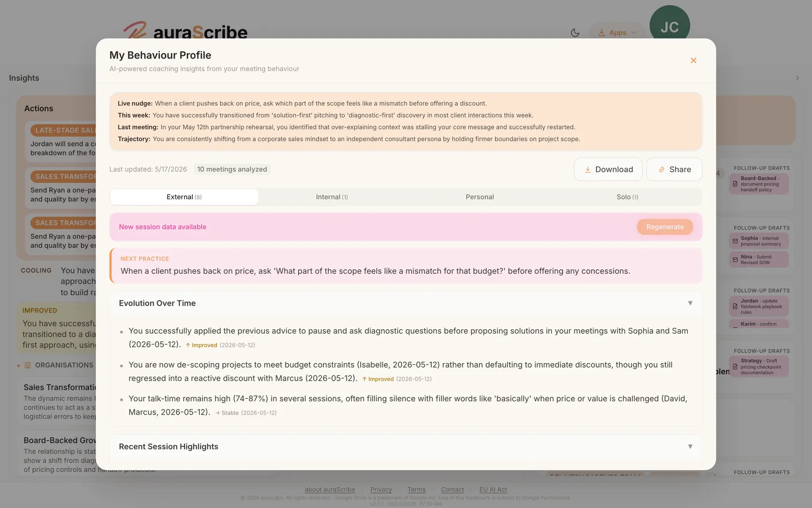Collapse the Recent Session Highlights section
This screenshot has height=508, width=812.
(690, 447)
